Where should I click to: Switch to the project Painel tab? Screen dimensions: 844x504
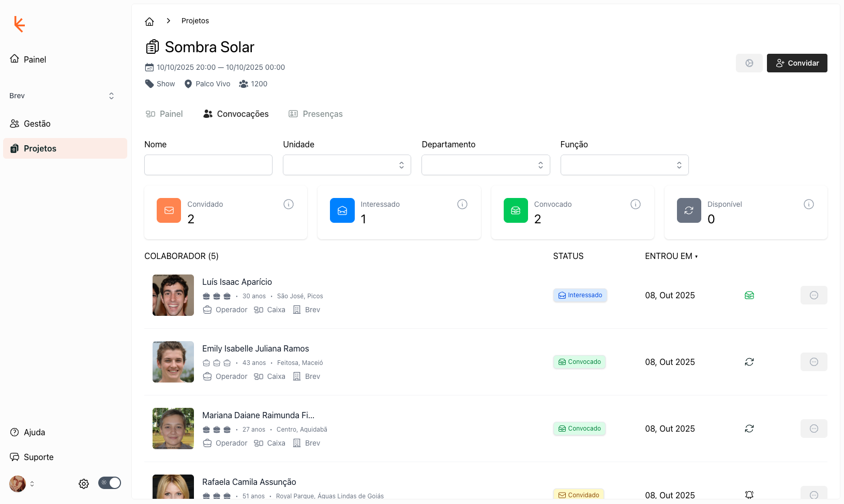(x=164, y=114)
